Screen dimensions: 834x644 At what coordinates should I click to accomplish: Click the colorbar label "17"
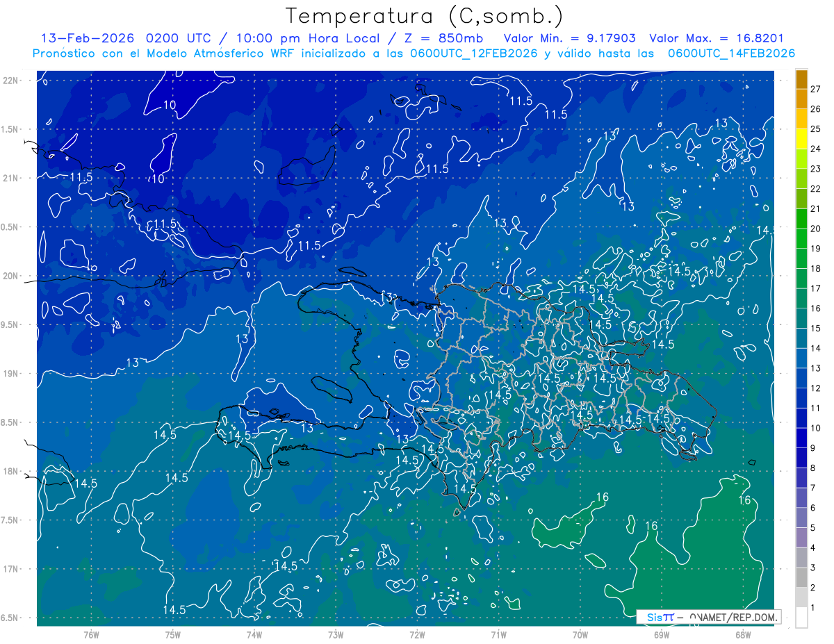coord(815,288)
